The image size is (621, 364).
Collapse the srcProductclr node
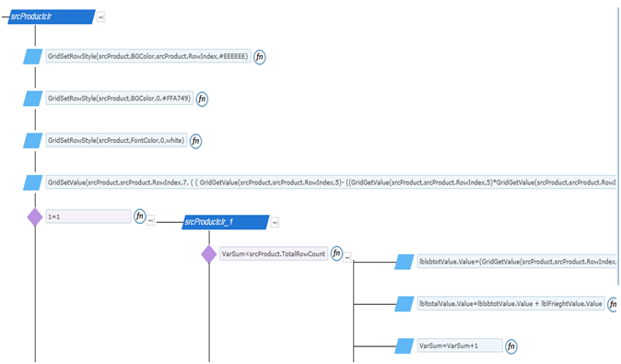(x=101, y=17)
